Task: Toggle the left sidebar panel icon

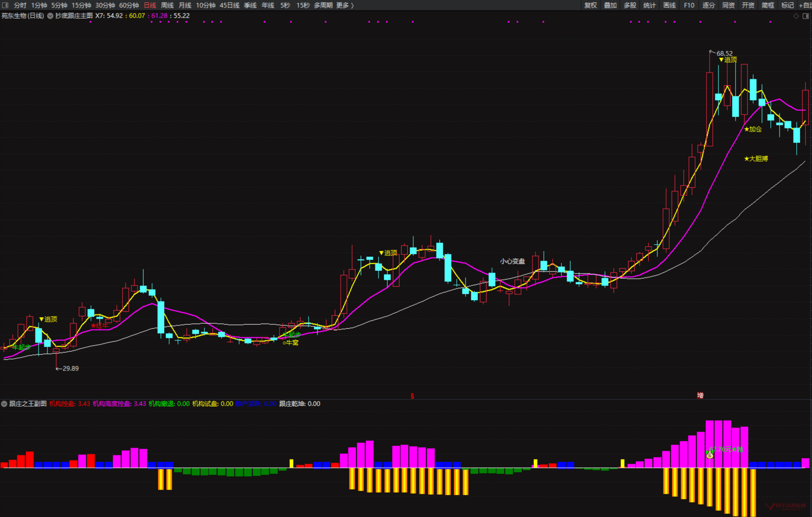Action: coord(5,5)
